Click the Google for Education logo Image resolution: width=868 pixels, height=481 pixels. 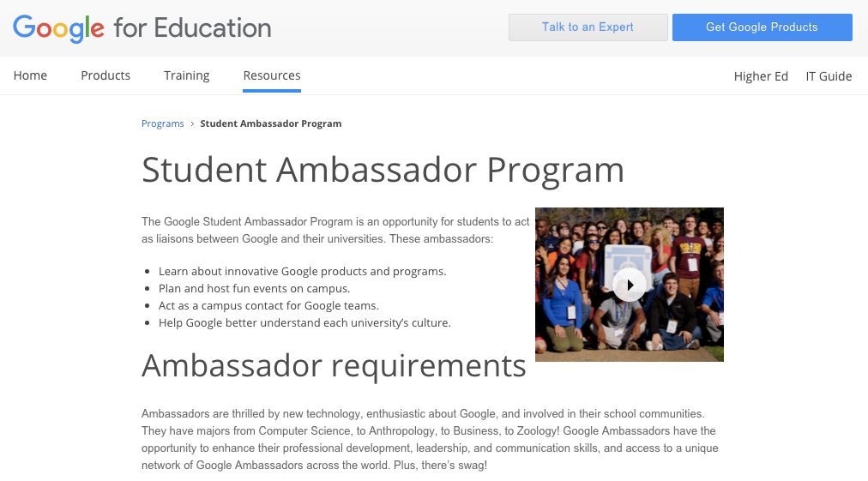142,28
